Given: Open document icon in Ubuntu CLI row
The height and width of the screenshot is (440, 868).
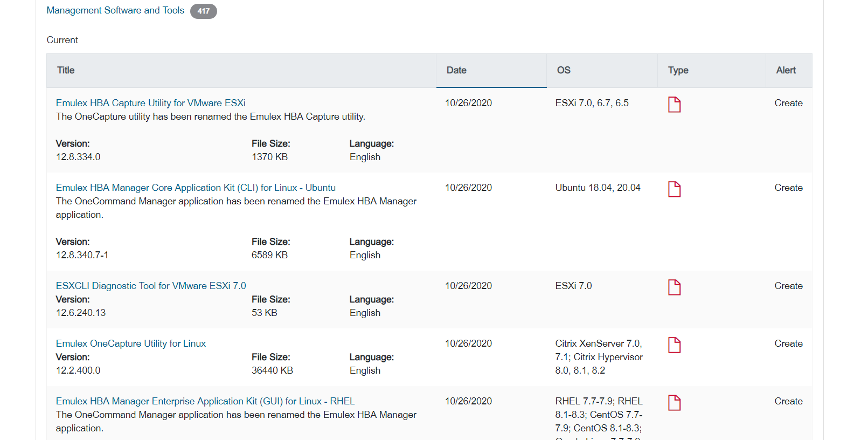Looking at the screenshot, I should pos(674,189).
